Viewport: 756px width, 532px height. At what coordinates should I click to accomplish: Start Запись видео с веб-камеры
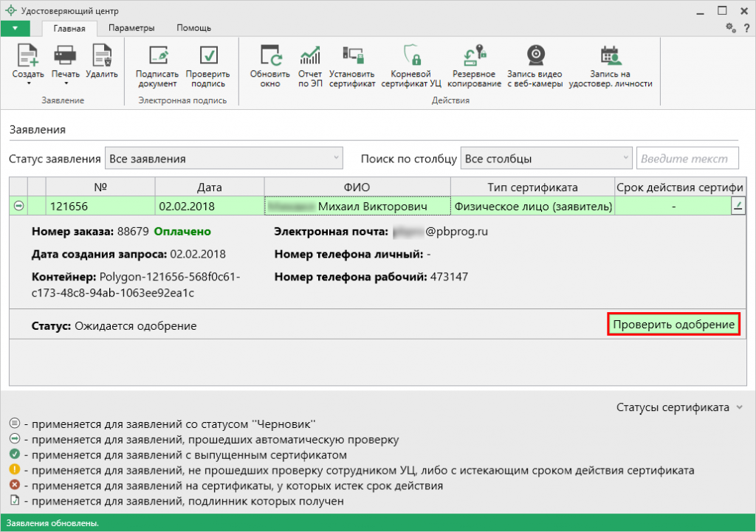(535, 57)
